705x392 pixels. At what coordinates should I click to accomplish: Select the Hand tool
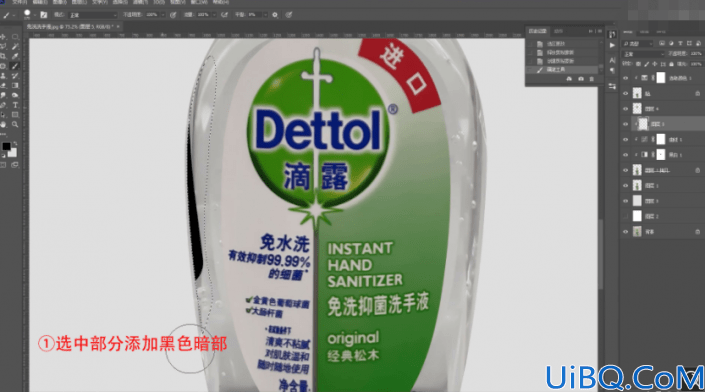click(x=4, y=125)
